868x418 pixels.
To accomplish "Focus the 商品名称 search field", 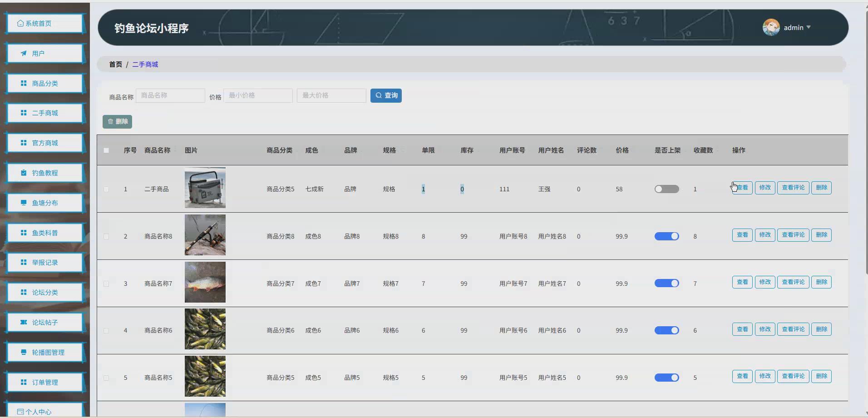I will click(170, 95).
